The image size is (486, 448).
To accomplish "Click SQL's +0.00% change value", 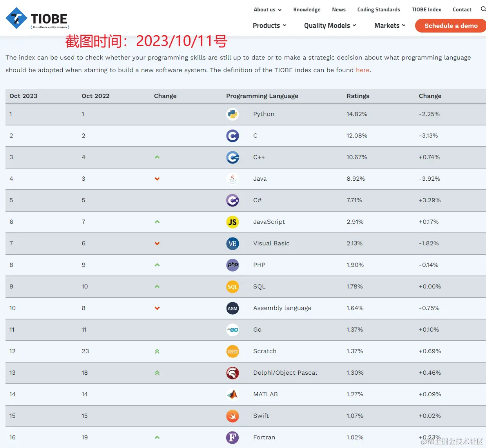I will pyautogui.click(x=430, y=287).
